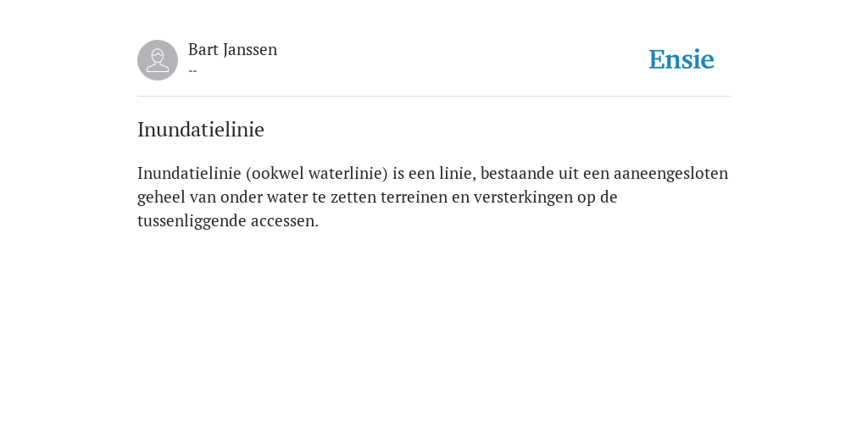868x434 pixels.
Task: Click the word 'accessen' ending the definition
Action: pyautogui.click(x=282, y=221)
